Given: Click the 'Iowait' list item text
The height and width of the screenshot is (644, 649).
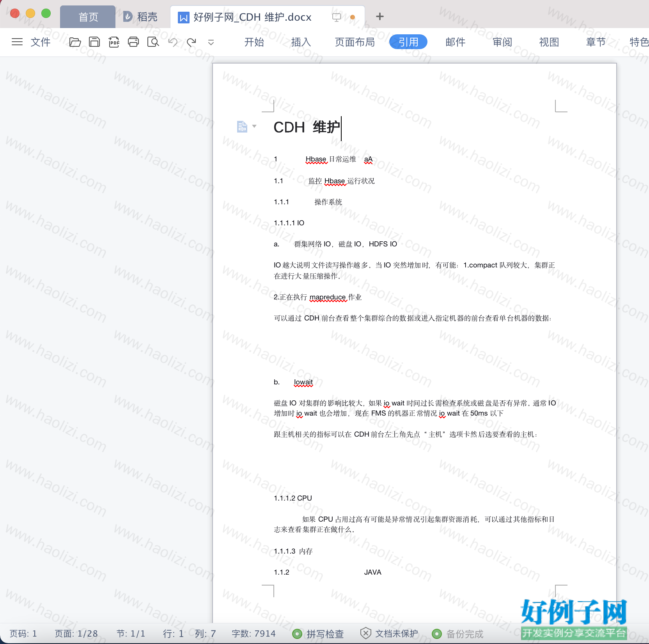Looking at the screenshot, I should click(x=303, y=382).
